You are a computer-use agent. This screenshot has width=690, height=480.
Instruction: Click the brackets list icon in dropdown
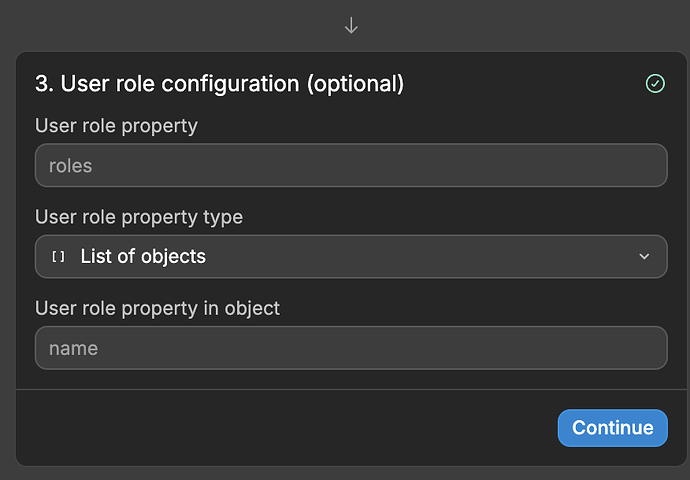point(59,256)
